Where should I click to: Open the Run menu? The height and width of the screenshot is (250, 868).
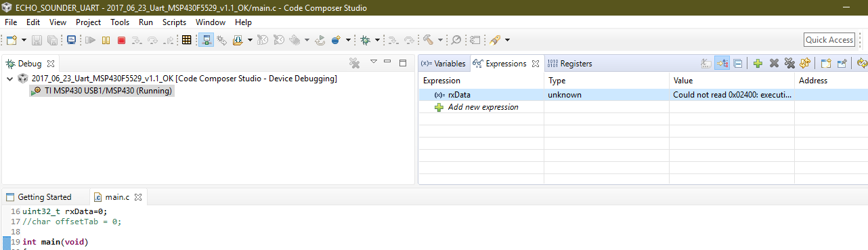tap(146, 22)
